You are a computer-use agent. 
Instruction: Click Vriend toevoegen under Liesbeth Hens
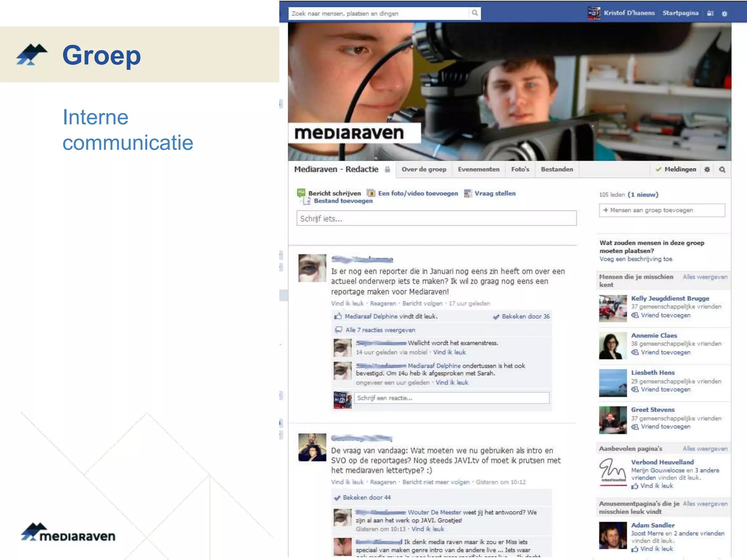(x=666, y=390)
